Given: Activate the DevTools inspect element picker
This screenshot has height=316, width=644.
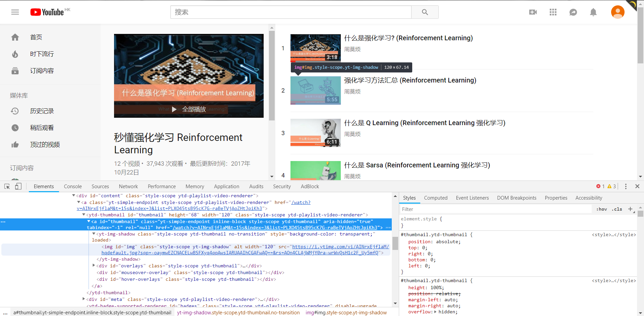Looking at the screenshot, I should tap(7, 186).
